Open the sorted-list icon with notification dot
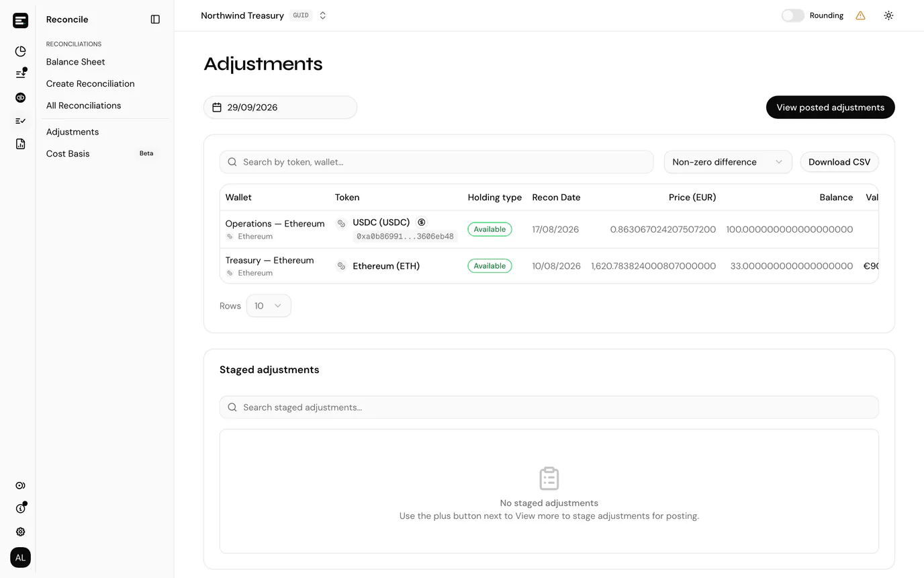924x578 pixels. (x=20, y=74)
